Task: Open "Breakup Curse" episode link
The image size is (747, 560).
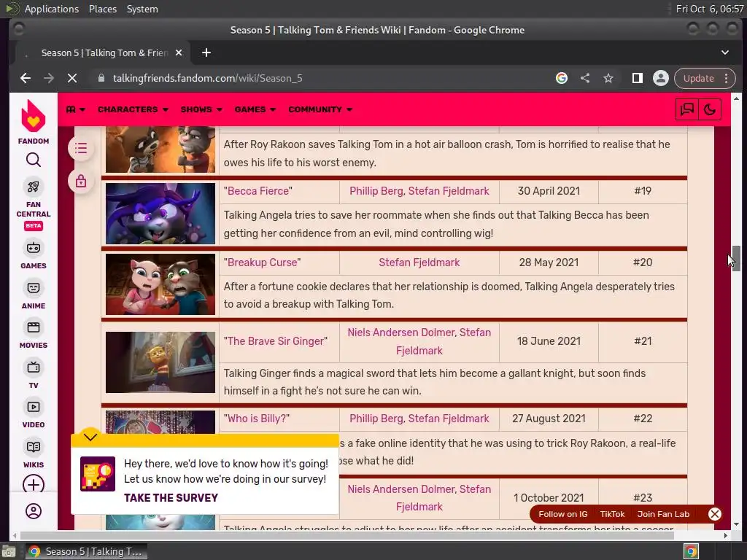Action: point(263,262)
